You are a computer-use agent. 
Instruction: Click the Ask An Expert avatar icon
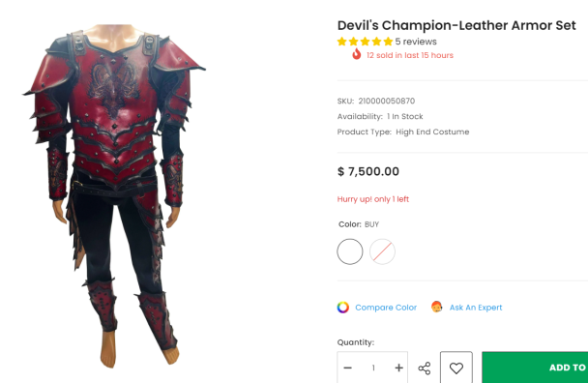(436, 307)
